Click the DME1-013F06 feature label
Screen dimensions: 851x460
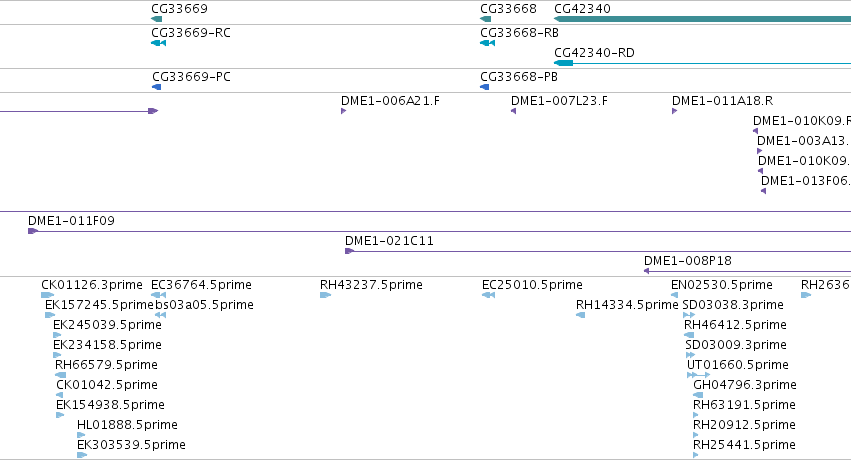pos(805,181)
